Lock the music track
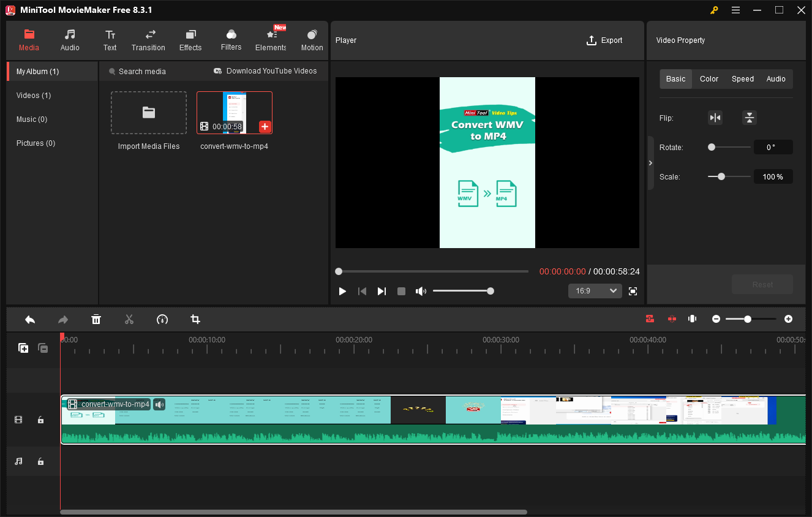812x517 pixels. (40, 461)
